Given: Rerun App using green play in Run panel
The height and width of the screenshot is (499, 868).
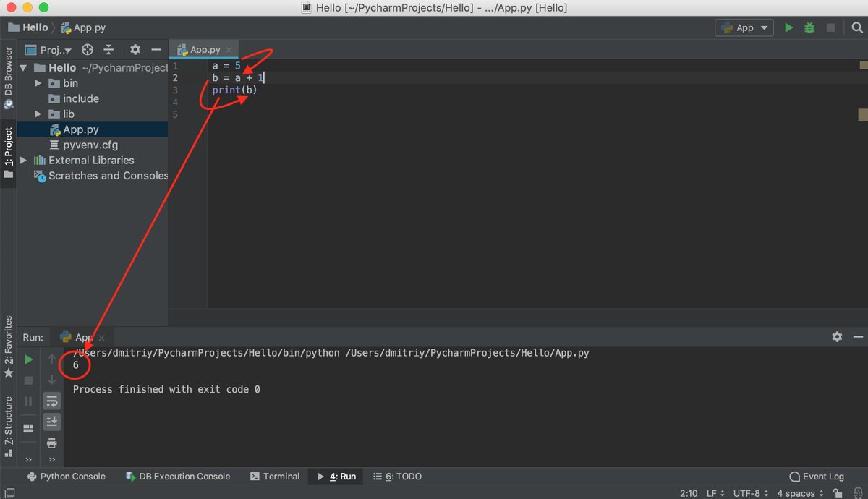Looking at the screenshot, I should pos(29,359).
